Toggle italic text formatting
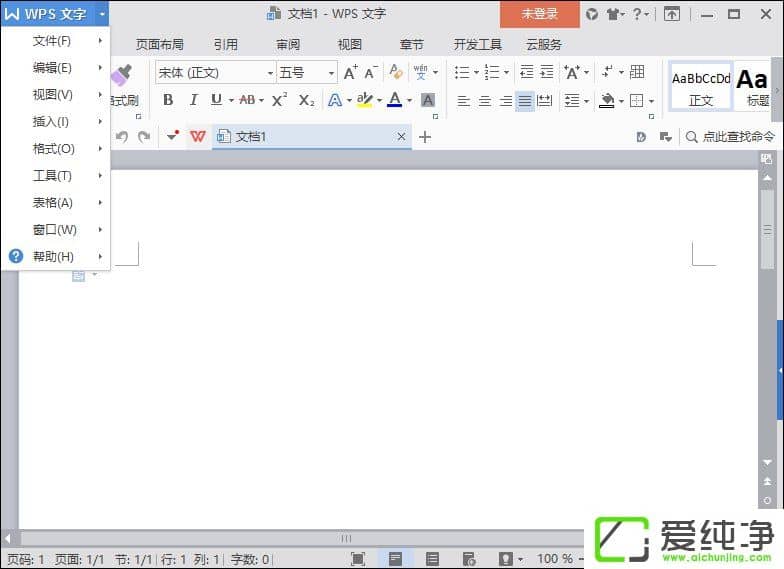 tap(193, 100)
